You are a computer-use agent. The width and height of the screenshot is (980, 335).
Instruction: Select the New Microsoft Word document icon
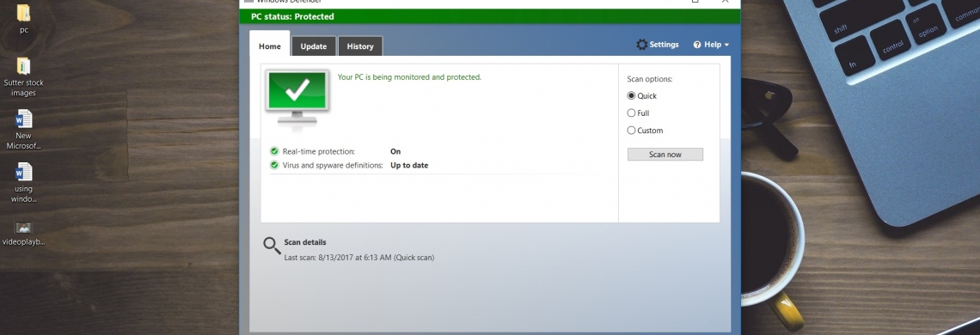(24, 119)
